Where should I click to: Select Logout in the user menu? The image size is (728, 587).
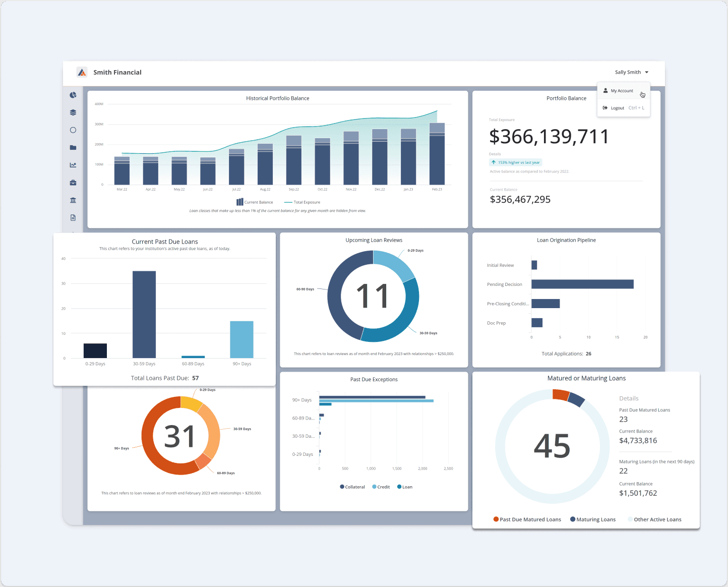624,108
